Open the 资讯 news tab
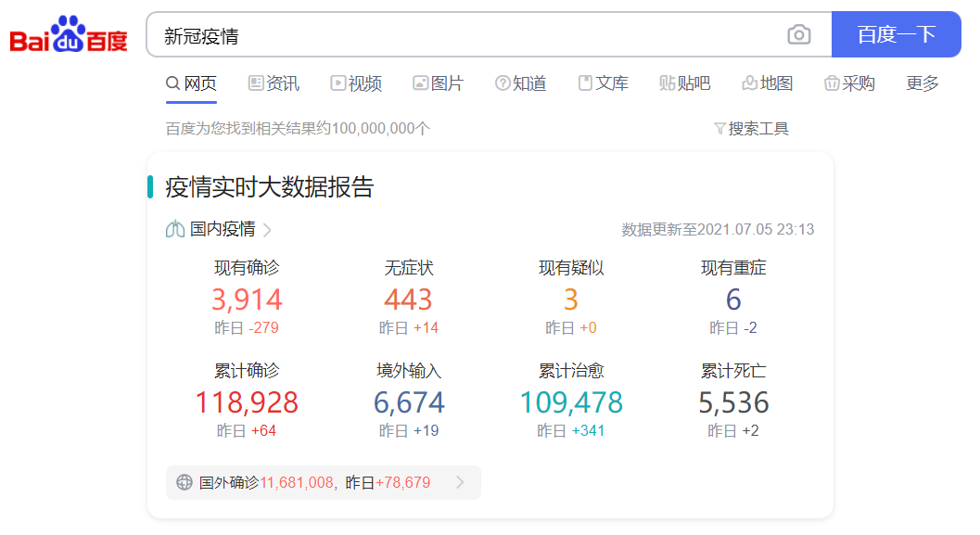 point(274,83)
